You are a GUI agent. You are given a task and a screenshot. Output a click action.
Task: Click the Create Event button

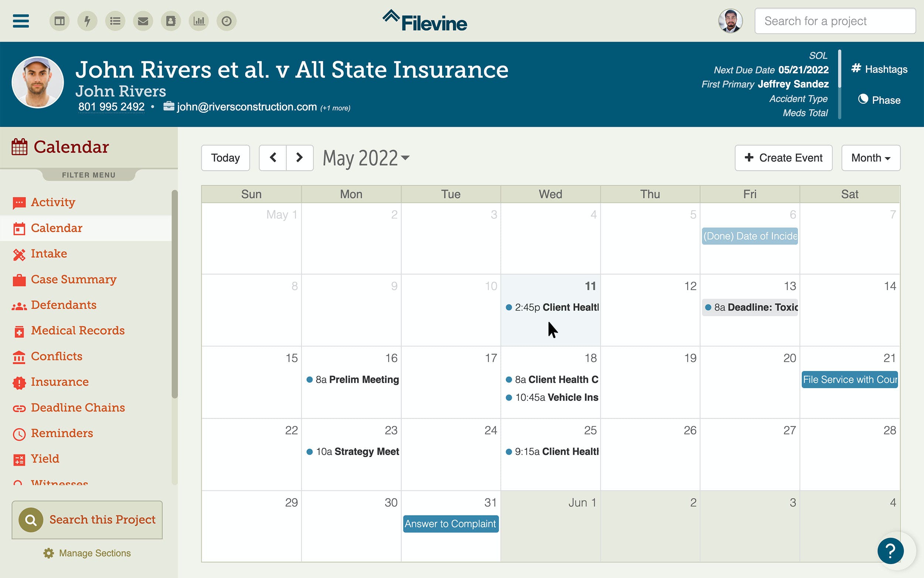click(783, 158)
